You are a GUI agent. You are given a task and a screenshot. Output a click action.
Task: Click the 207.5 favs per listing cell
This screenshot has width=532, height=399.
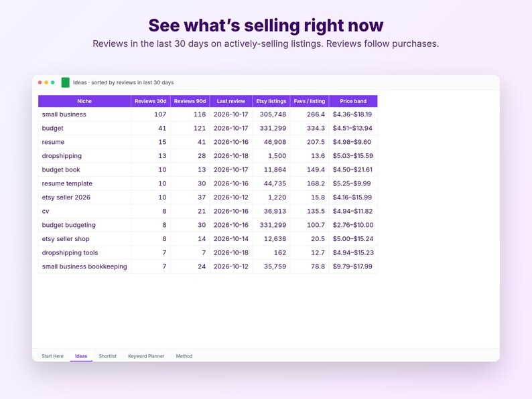310,142
